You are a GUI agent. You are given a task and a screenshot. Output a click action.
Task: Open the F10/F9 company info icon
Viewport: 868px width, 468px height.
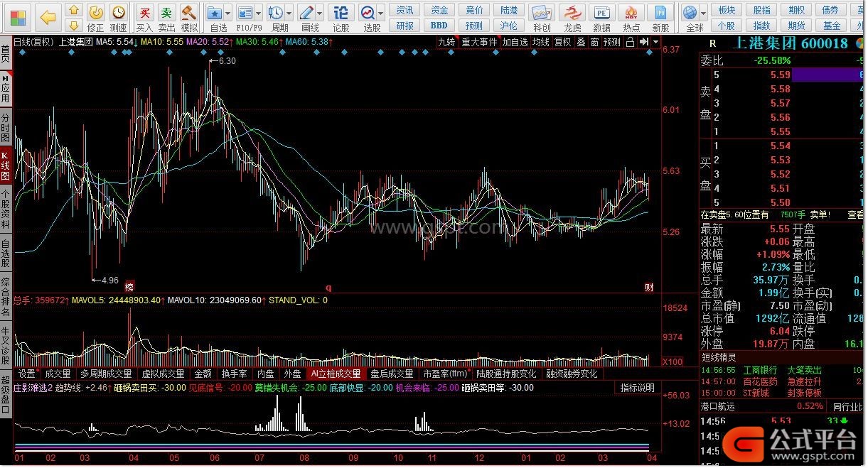(x=245, y=13)
